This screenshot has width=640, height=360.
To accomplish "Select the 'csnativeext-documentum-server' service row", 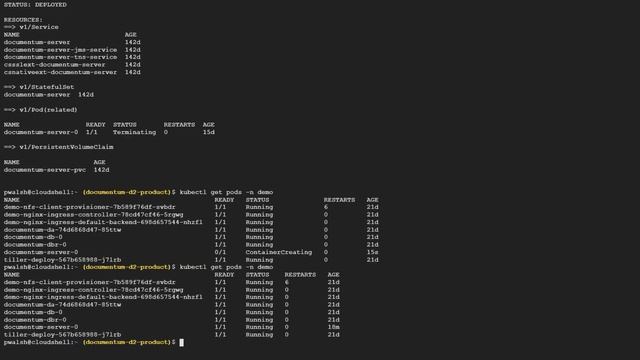I will click(x=72, y=72).
